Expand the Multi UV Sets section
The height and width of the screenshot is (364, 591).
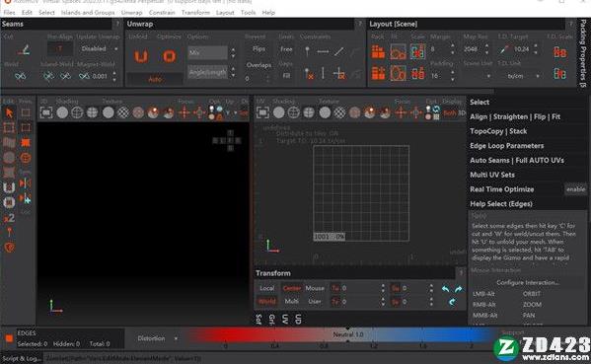point(527,175)
